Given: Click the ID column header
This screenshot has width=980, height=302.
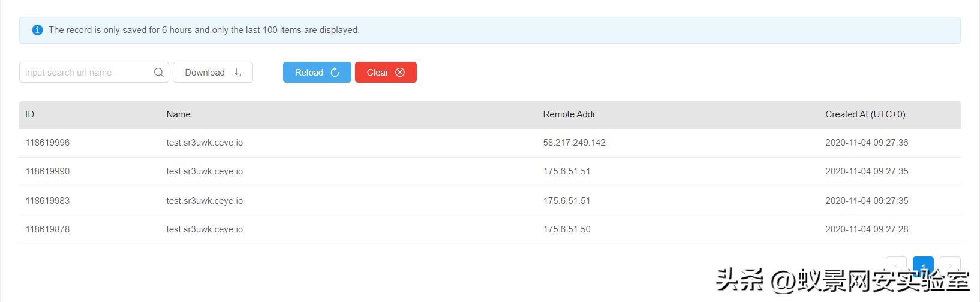Looking at the screenshot, I should coord(30,114).
